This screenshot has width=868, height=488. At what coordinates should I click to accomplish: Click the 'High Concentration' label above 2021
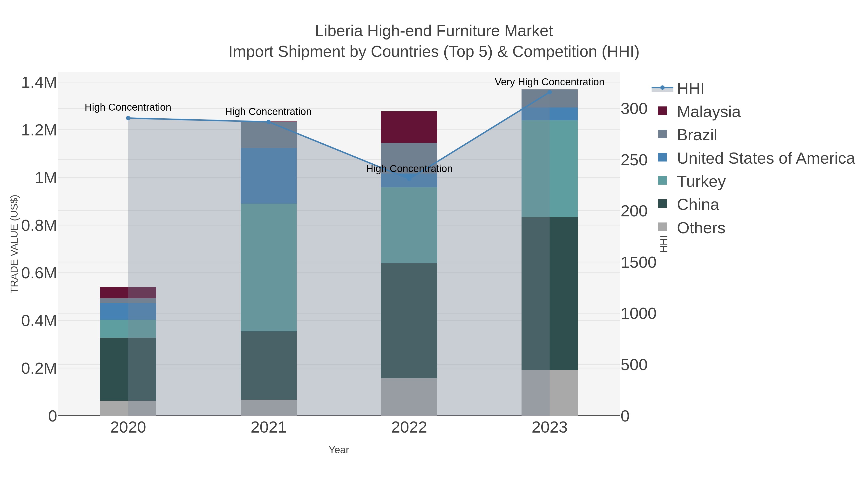click(x=268, y=112)
